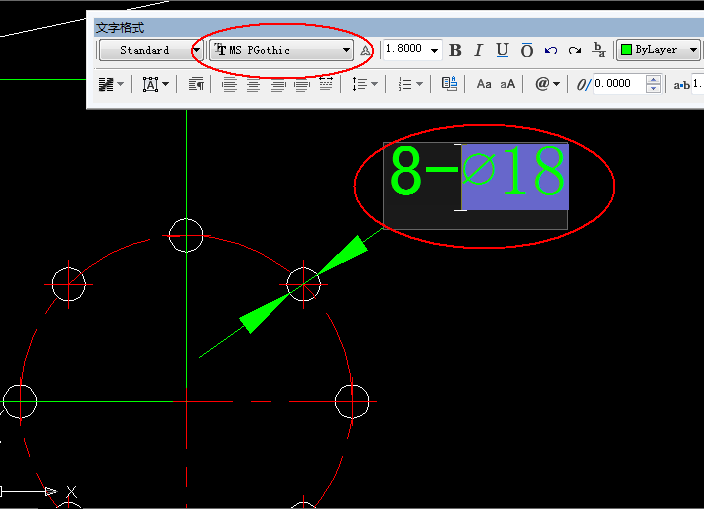Decrease oblique angle with down spinner
Screen dimensions: 704x509
point(653,88)
